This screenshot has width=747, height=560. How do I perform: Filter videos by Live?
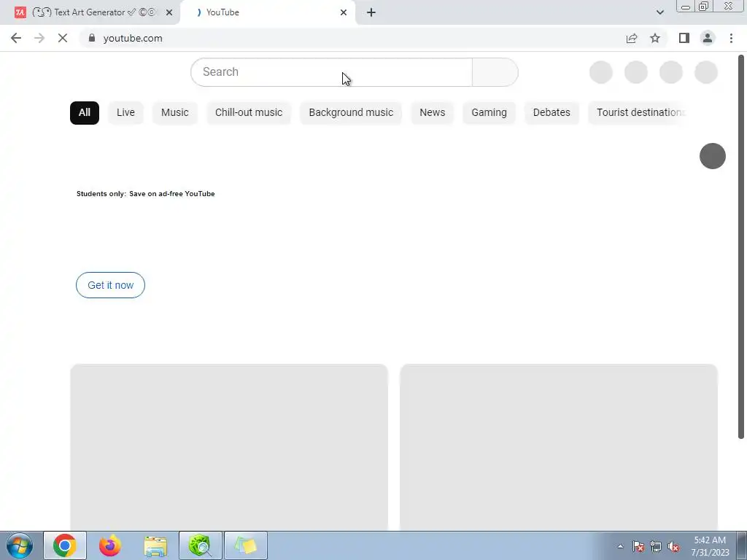coord(125,113)
